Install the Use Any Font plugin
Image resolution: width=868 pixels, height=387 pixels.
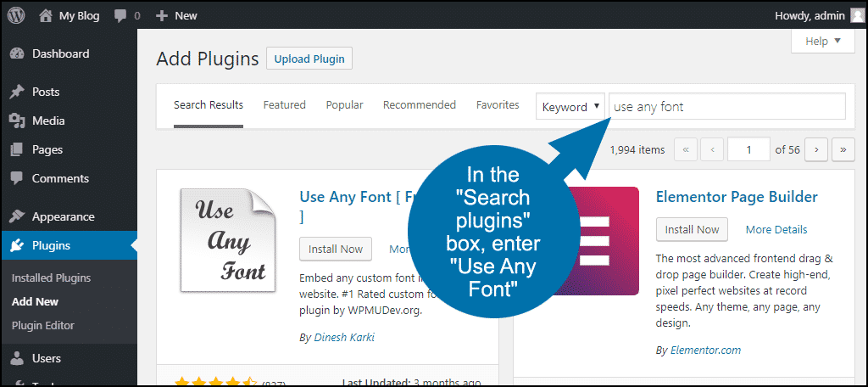336,249
